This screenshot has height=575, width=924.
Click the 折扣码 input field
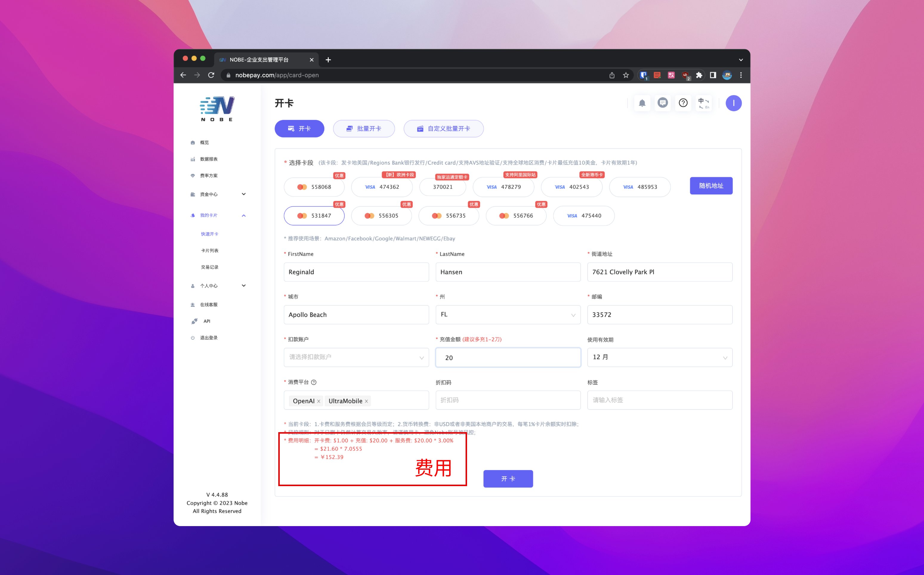click(508, 400)
